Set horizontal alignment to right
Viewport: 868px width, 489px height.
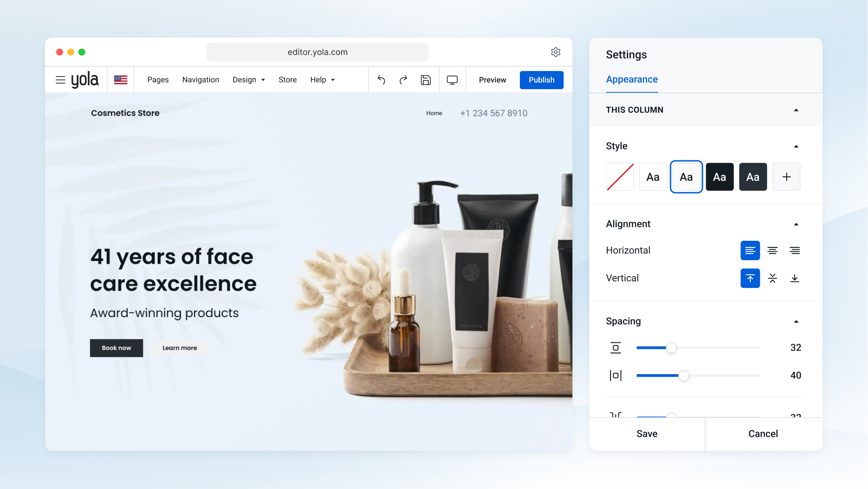[x=795, y=250]
